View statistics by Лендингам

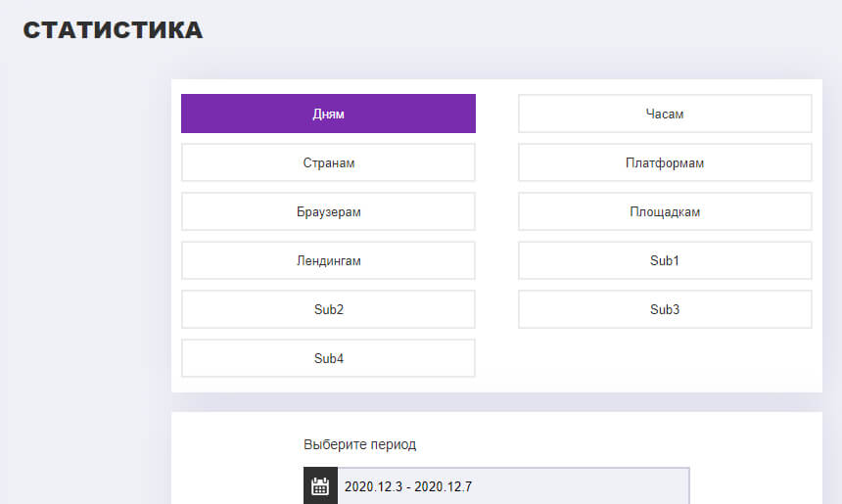[328, 260]
